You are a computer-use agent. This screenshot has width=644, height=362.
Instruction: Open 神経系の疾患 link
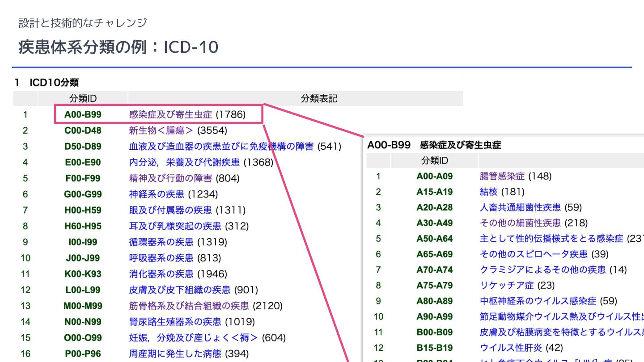click(157, 194)
